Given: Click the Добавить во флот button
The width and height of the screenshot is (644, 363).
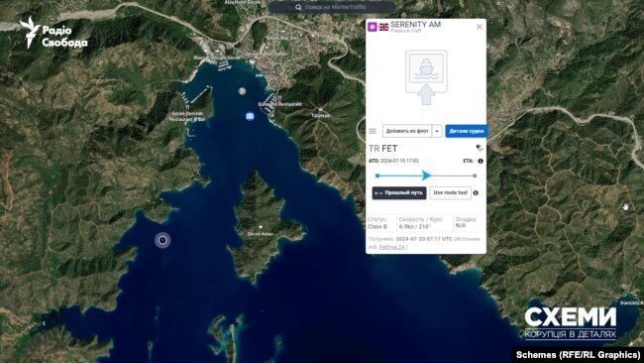Looking at the screenshot, I should click(x=407, y=131).
